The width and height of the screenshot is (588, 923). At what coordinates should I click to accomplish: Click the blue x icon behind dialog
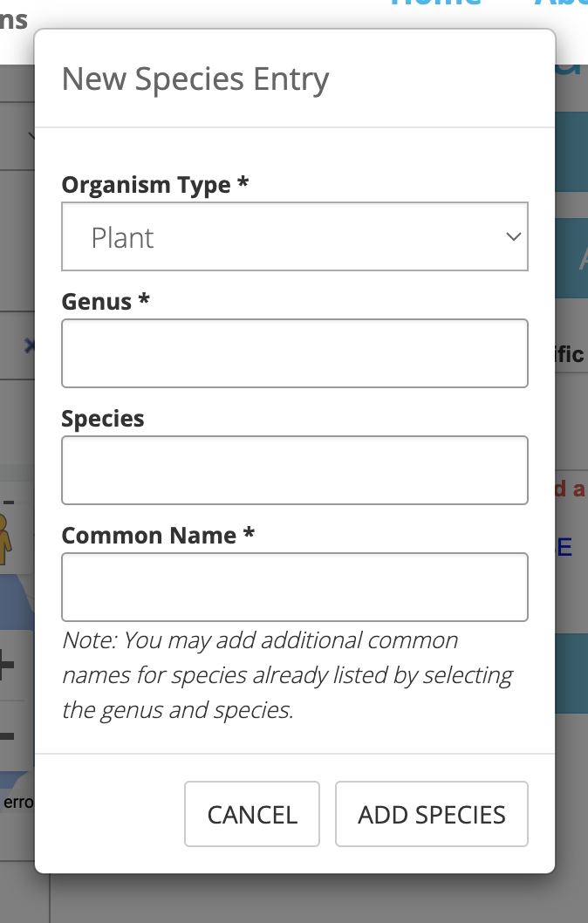coord(30,345)
